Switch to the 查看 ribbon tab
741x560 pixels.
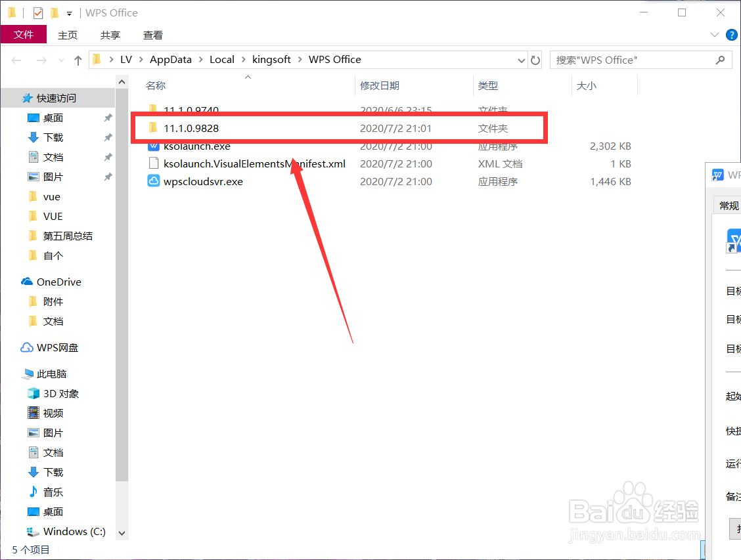[152, 35]
